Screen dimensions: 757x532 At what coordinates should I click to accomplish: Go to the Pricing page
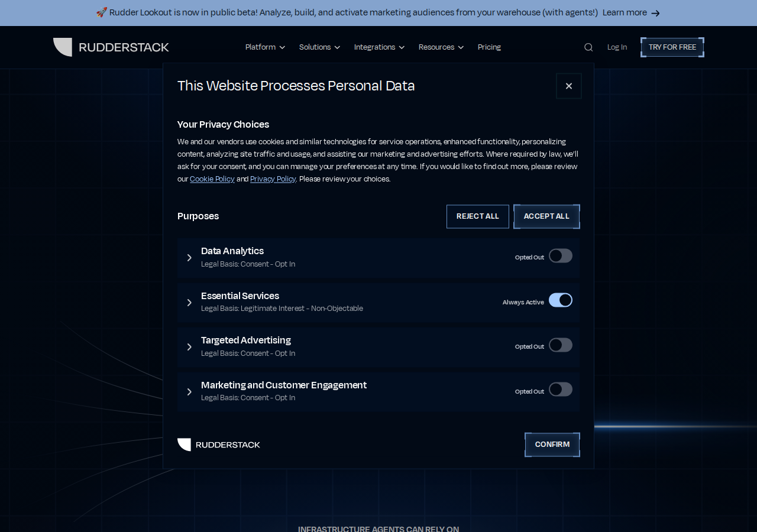click(x=489, y=47)
